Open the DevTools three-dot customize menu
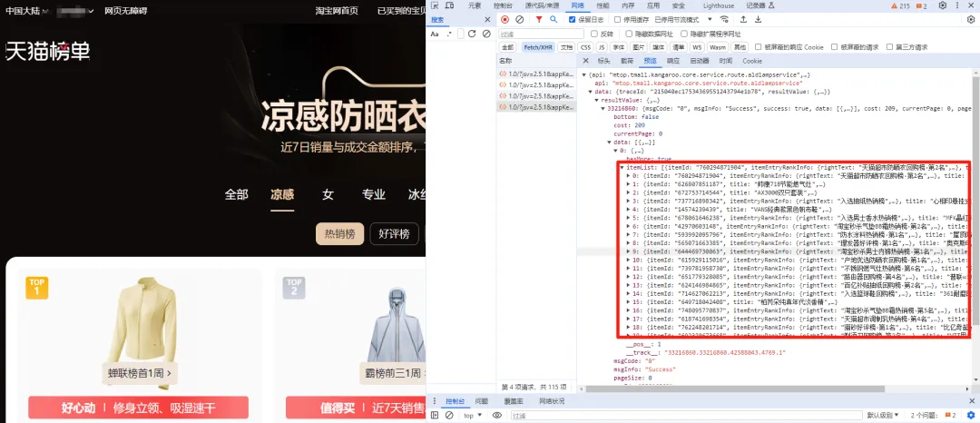The image size is (980, 423). tap(956, 5)
